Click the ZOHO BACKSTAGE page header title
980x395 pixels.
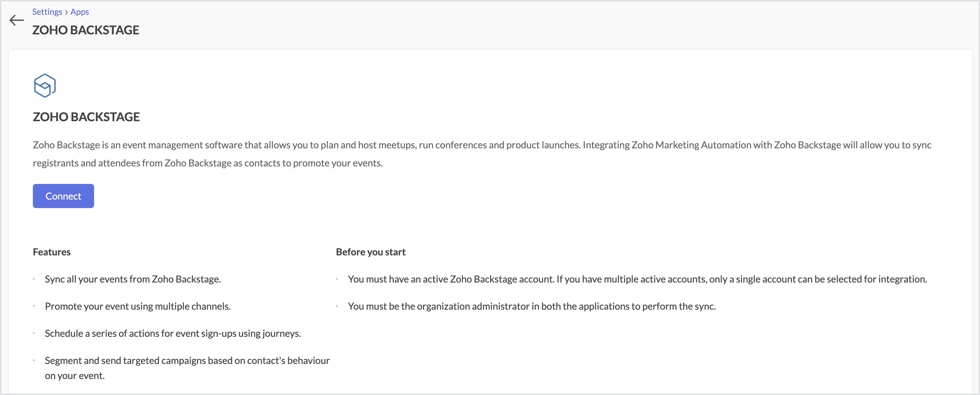86,30
